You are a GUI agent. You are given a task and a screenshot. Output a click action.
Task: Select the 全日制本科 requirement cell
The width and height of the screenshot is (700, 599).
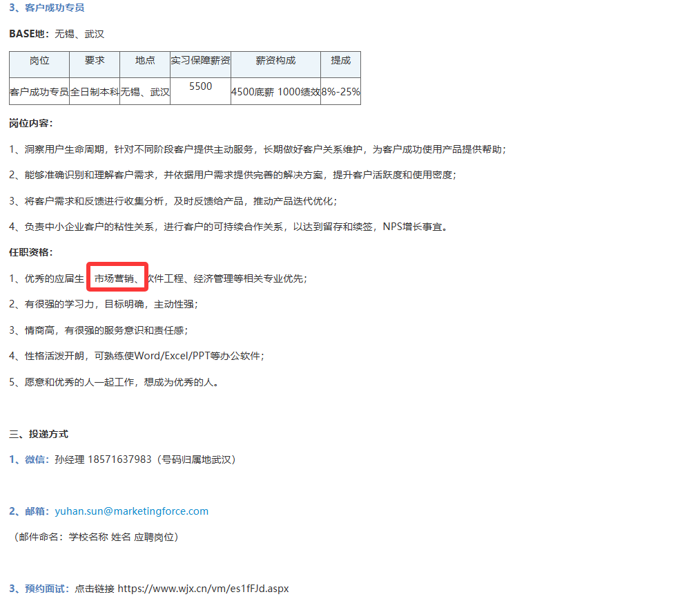point(95,91)
